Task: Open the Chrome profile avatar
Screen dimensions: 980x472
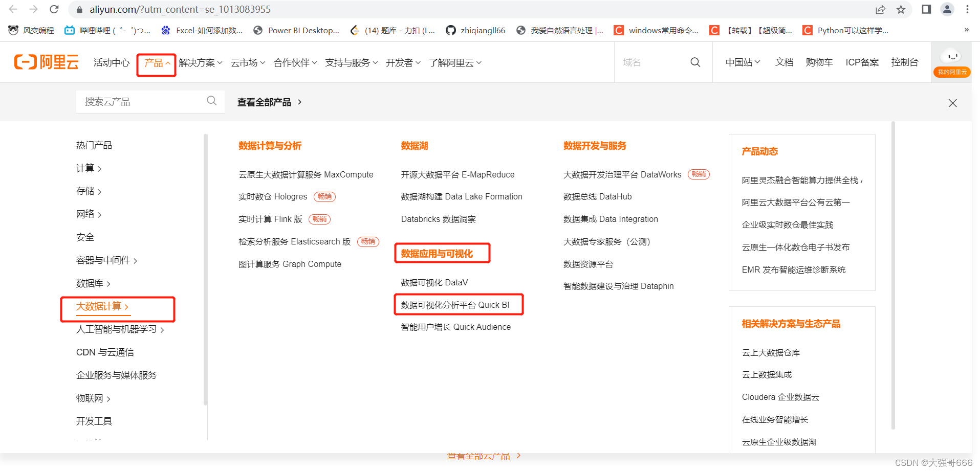Action: 947,9
